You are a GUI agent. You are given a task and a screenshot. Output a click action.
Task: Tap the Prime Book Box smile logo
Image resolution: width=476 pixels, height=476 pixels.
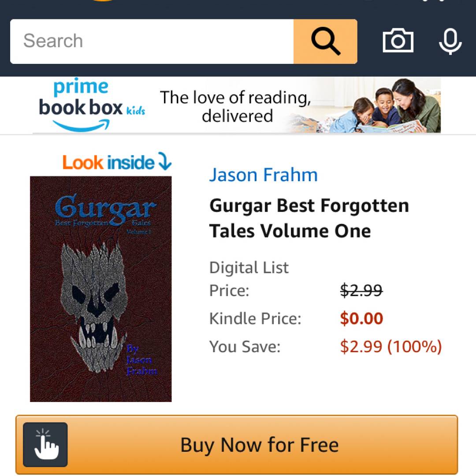[x=81, y=125]
